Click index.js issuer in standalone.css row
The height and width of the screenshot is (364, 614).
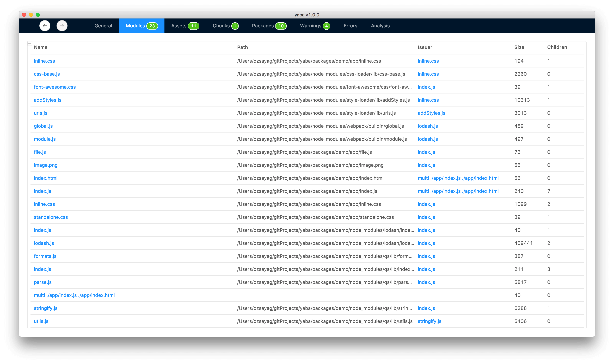click(426, 217)
